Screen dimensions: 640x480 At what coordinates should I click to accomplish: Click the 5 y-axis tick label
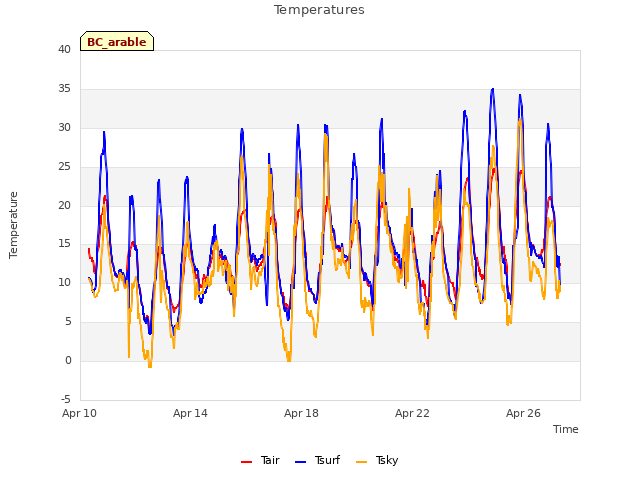click(68, 322)
